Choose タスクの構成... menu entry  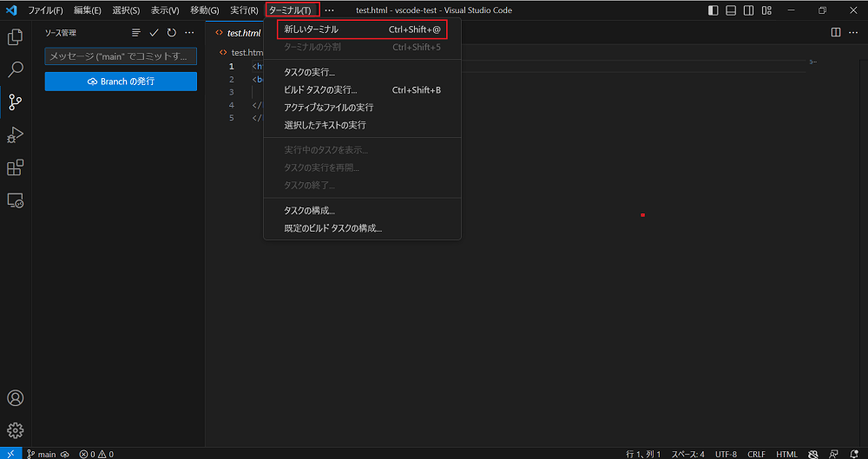pyautogui.click(x=309, y=211)
